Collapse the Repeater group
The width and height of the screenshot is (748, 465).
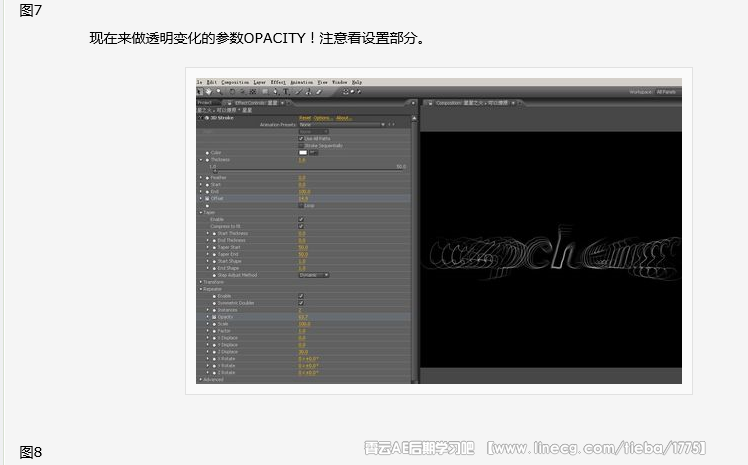[x=201, y=289]
